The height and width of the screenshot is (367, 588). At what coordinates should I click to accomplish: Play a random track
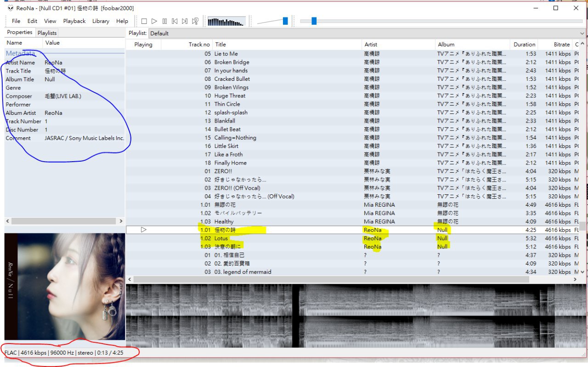pyautogui.click(x=195, y=21)
